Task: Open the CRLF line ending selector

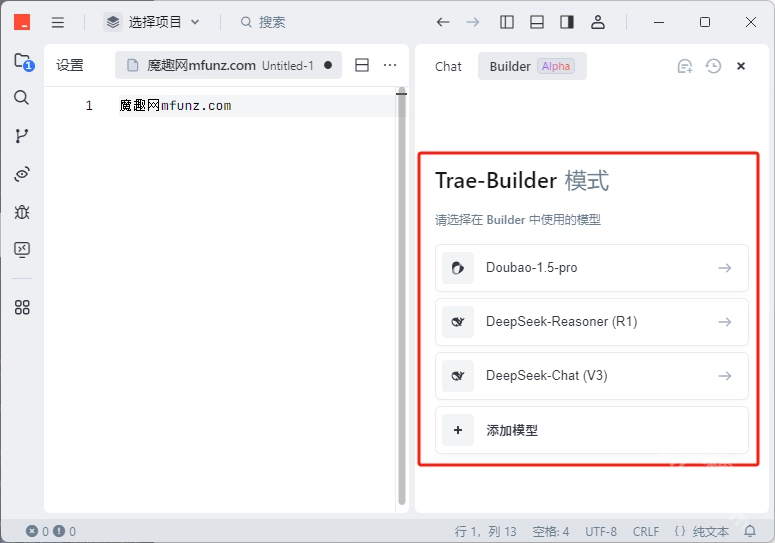Action: 646,531
